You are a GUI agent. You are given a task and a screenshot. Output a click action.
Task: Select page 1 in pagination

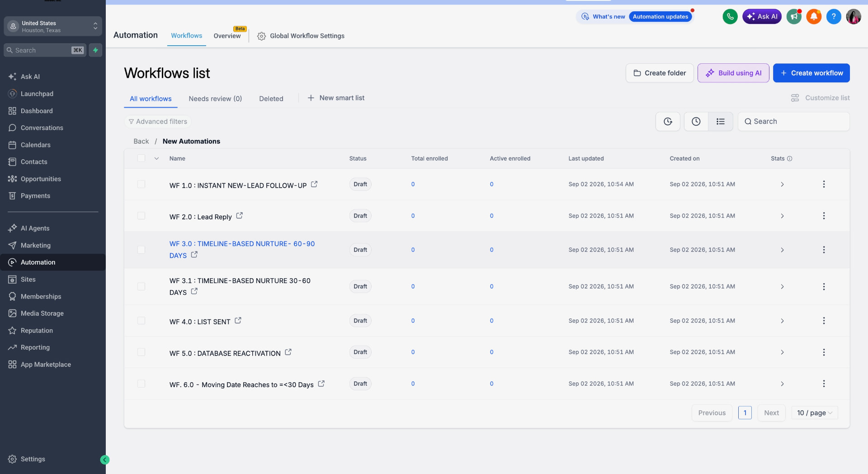click(x=745, y=413)
